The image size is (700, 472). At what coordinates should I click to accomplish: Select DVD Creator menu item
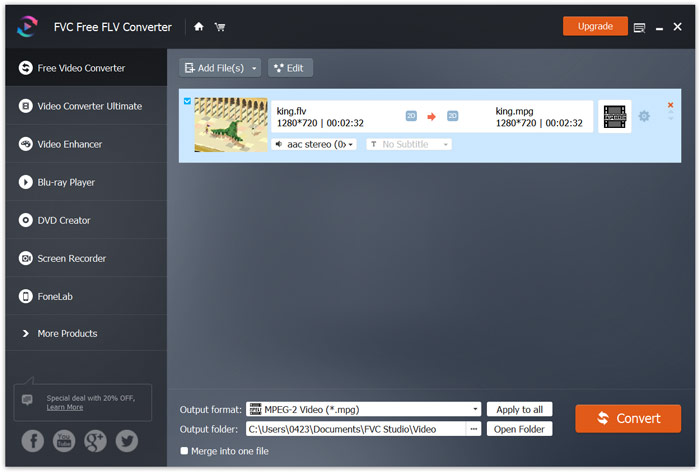86,220
